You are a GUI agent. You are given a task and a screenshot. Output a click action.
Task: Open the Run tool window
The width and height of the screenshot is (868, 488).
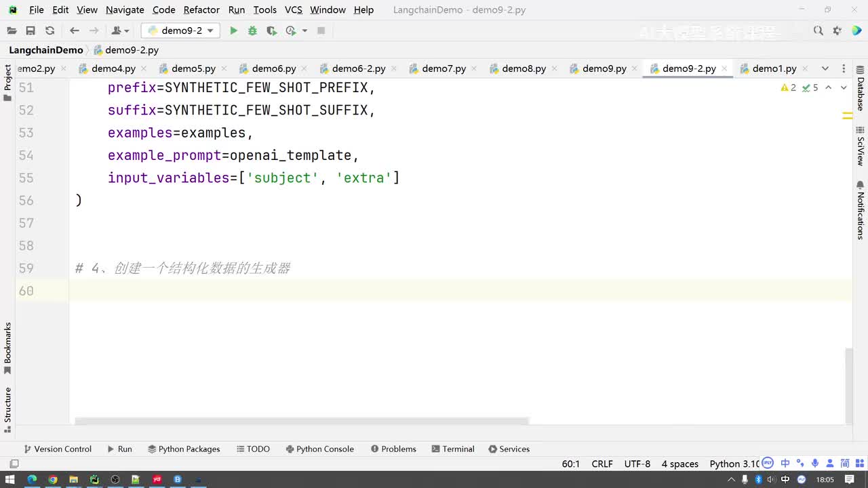(119, 449)
